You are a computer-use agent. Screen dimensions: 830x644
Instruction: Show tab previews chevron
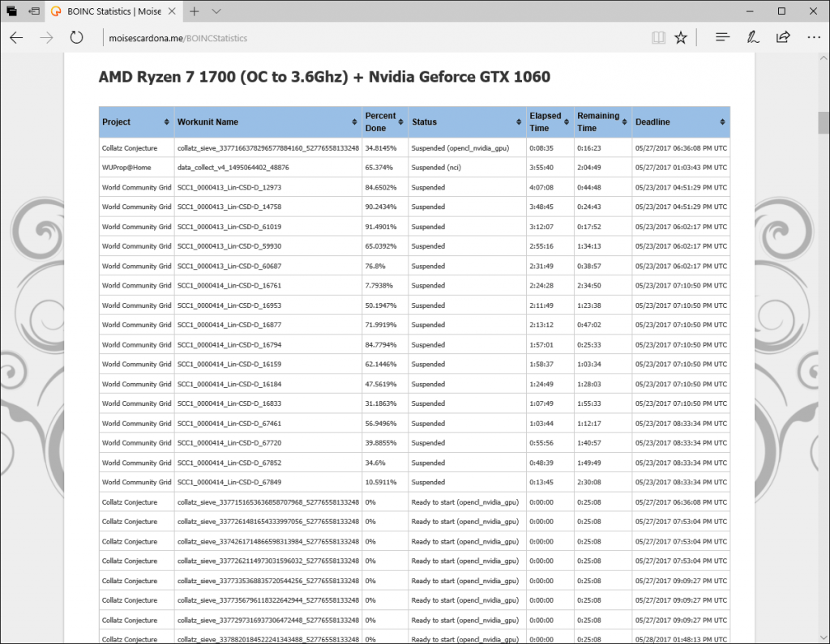click(216, 11)
